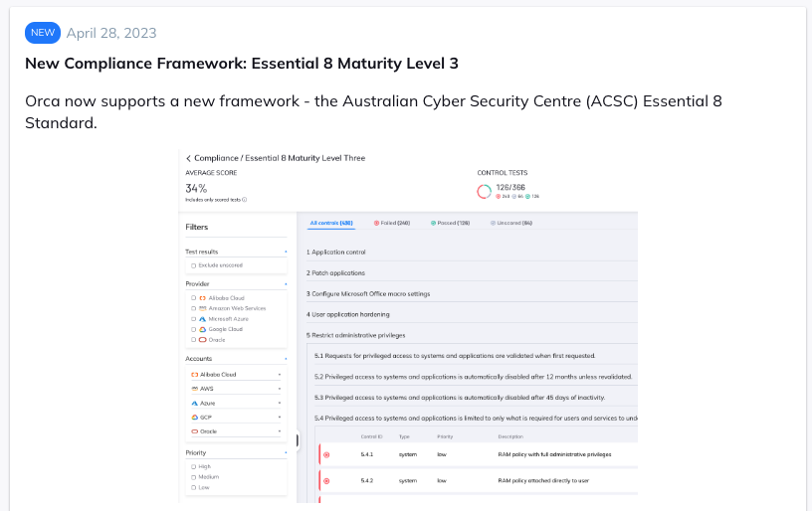Tick the High priority checkbox
The image size is (812, 511).
tap(194, 467)
